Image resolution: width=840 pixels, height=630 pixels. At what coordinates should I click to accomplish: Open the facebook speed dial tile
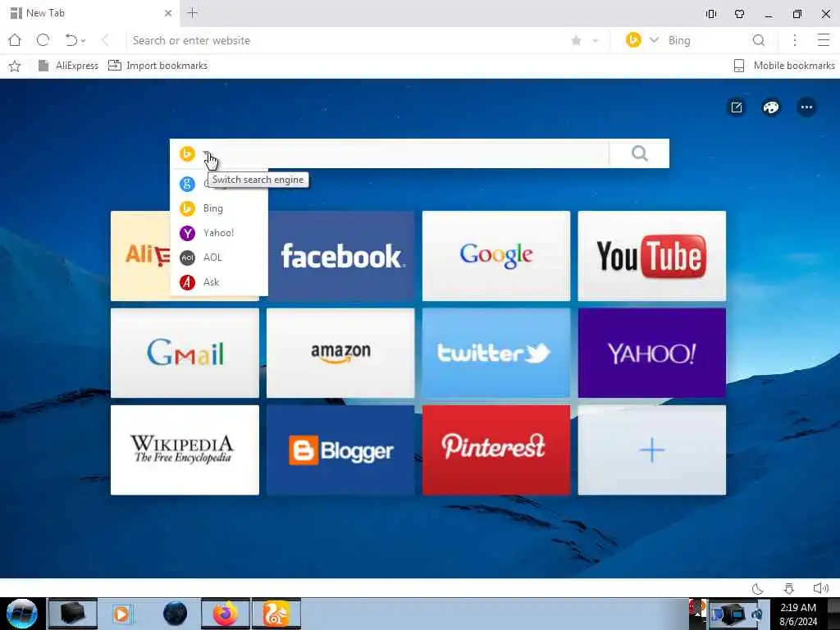tap(340, 256)
